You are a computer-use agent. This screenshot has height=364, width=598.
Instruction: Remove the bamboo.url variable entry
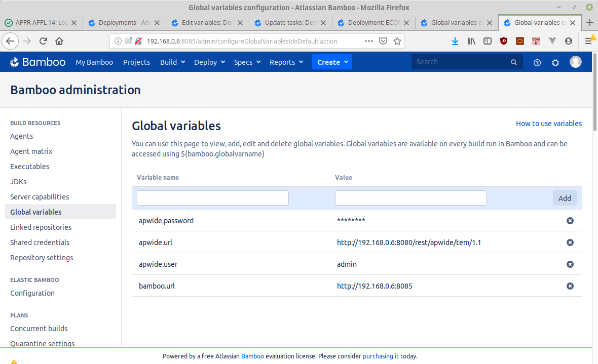pyautogui.click(x=570, y=286)
